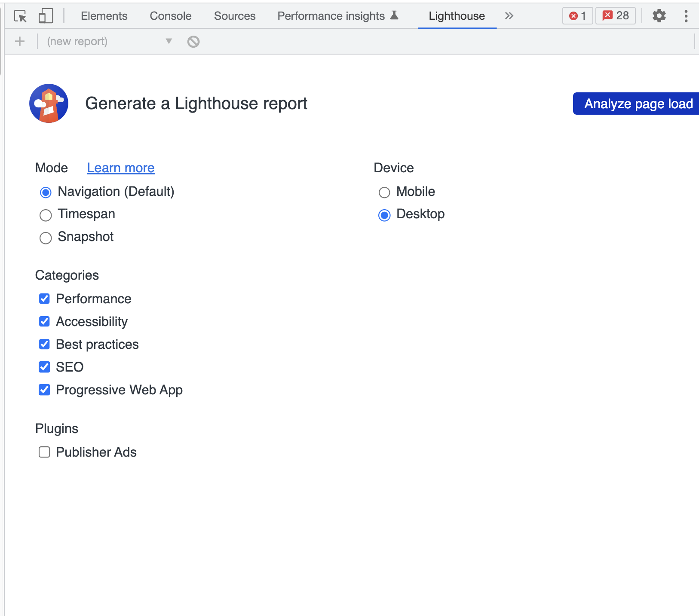
Task: Click the plus new report icon
Action: [20, 41]
